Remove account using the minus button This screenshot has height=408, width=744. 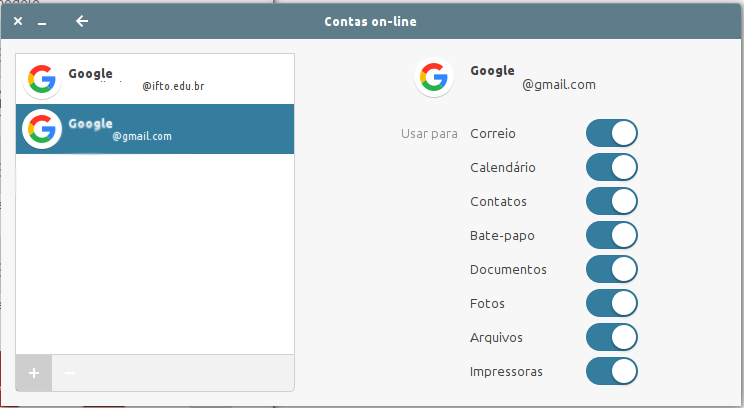[70, 373]
